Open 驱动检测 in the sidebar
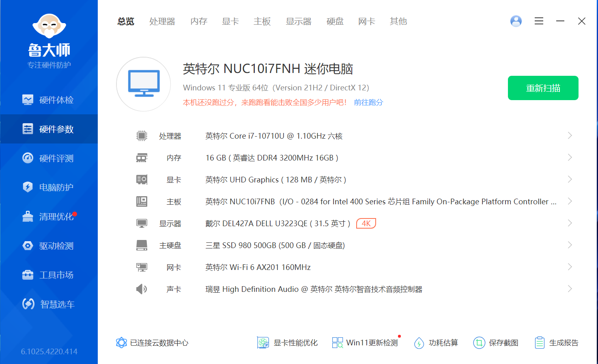Image resolution: width=598 pixels, height=364 pixels. [x=49, y=246]
